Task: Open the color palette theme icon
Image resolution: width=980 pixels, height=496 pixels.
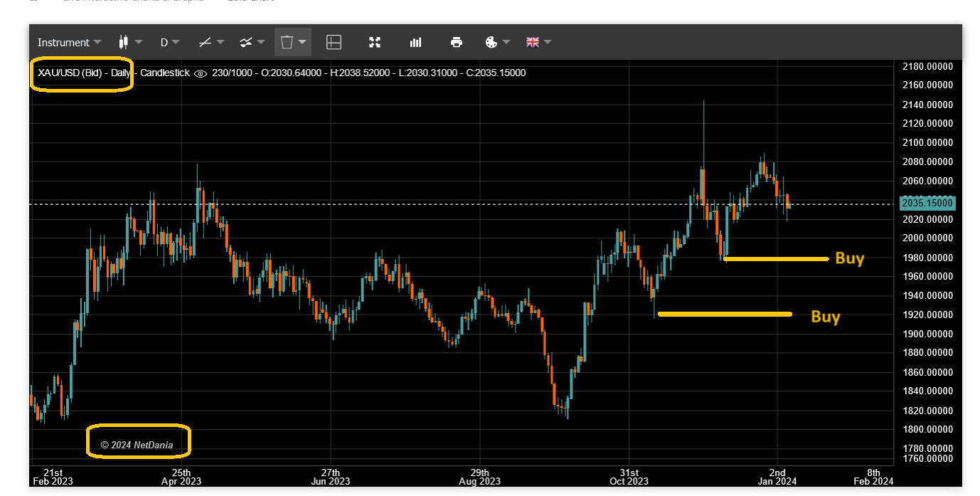Action: click(x=491, y=43)
